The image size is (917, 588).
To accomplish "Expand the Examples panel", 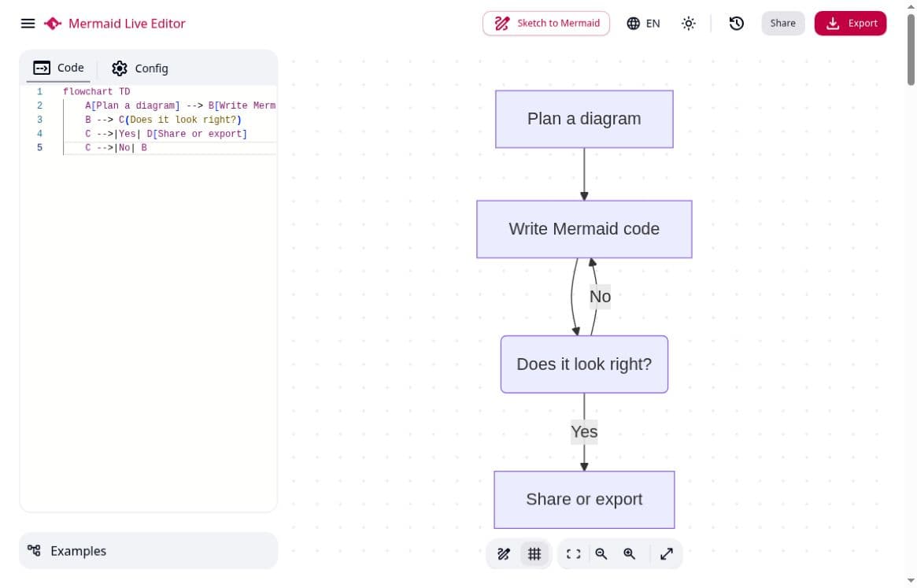I will click(149, 550).
